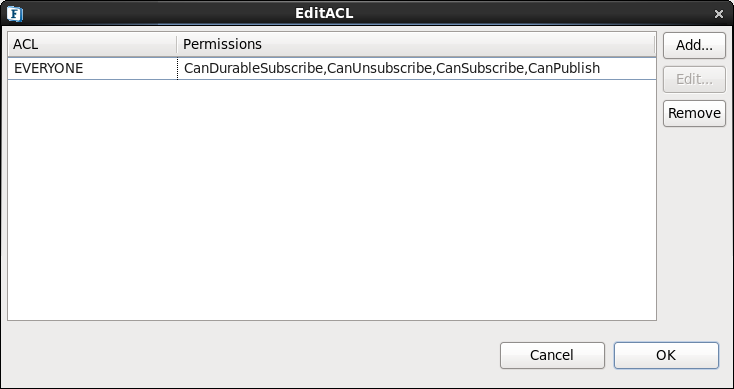Click the empty white area of the ACL table
Image resolution: width=734 pixels, height=389 pixels.
(332, 200)
